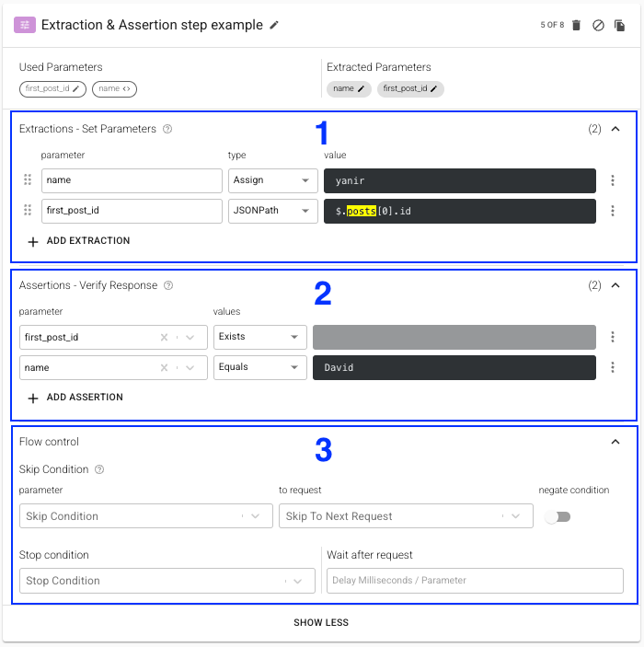644x647 pixels.
Task: Open the three-dot menu for the name extraction
Action: 613,181
